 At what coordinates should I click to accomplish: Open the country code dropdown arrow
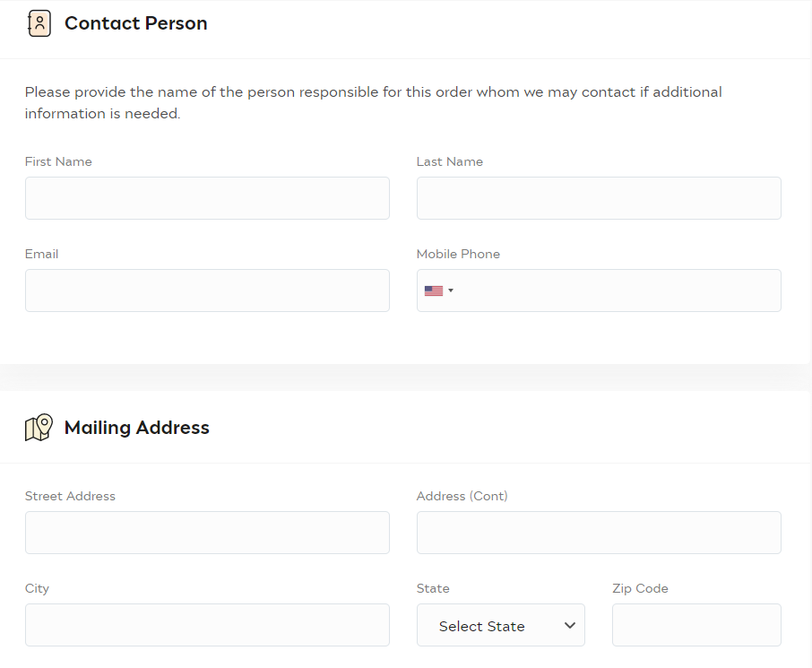[x=451, y=291]
